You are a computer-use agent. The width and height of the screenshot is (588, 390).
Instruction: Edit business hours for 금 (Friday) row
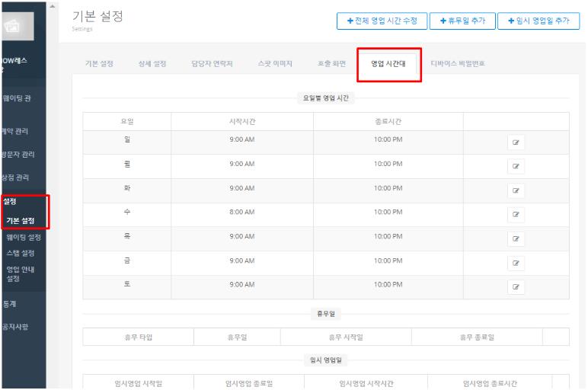click(516, 264)
